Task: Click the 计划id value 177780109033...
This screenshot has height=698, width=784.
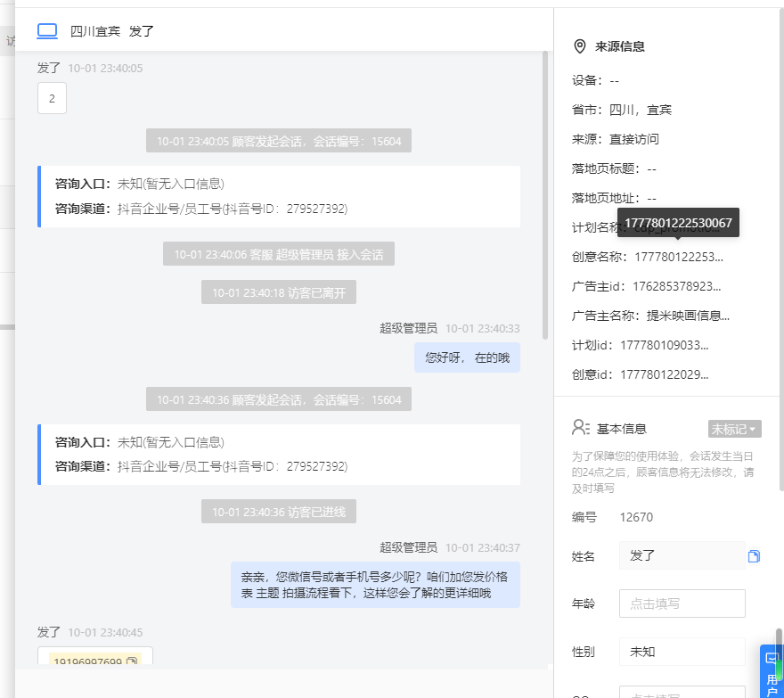Action: point(664,345)
